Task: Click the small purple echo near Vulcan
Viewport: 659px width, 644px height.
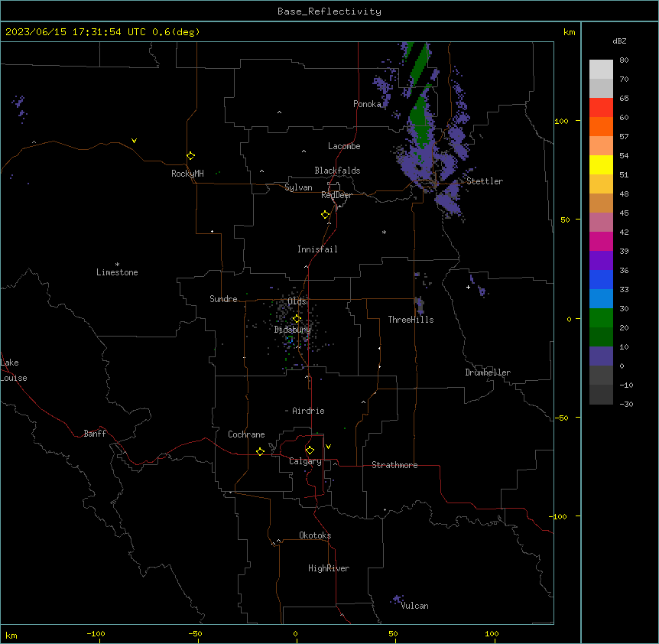Action: coord(397,599)
